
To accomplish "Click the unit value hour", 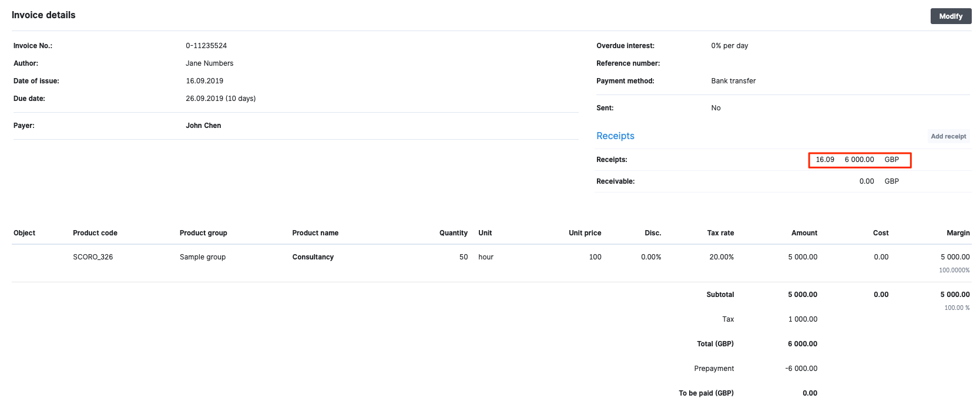I will click(486, 257).
